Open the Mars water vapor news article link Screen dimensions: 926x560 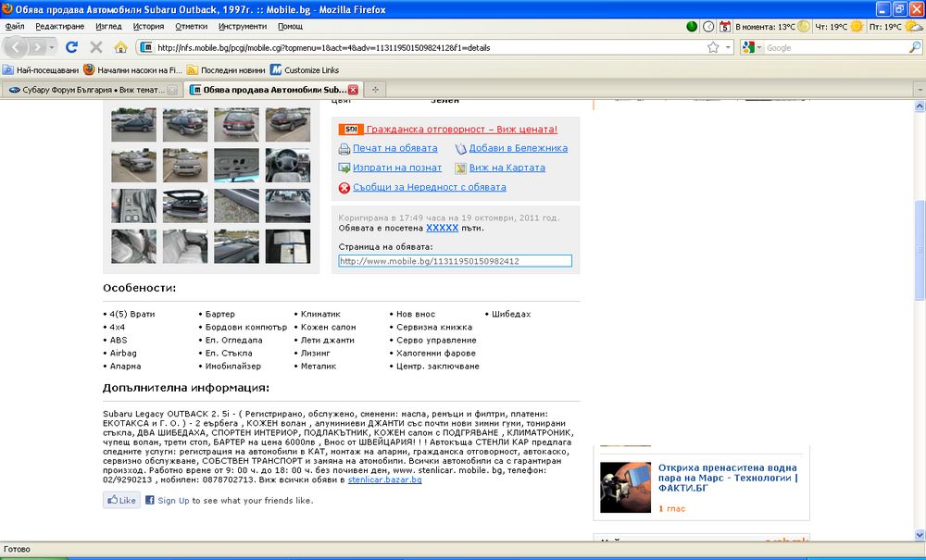tap(728, 478)
